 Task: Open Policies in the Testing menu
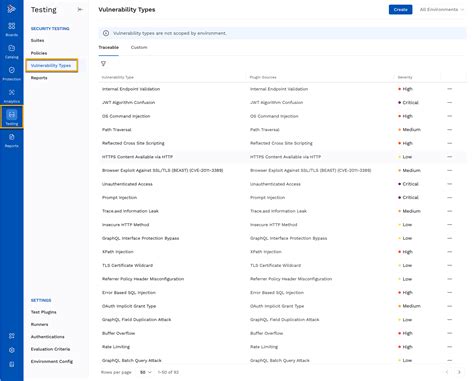point(39,53)
